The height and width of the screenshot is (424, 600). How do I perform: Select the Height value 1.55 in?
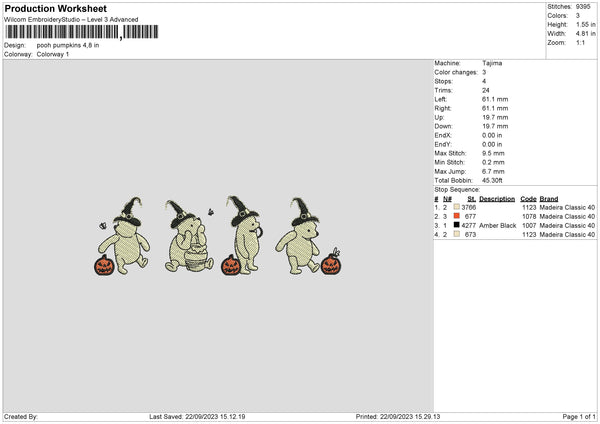(x=586, y=24)
